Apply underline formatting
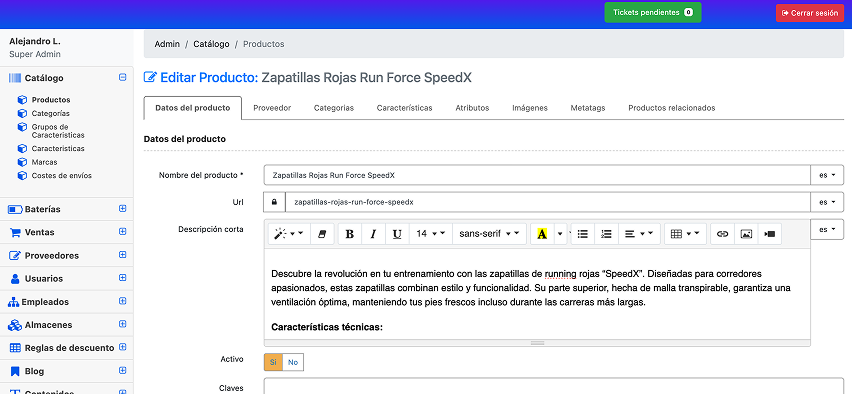The height and width of the screenshot is (394, 852). coord(397,234)
